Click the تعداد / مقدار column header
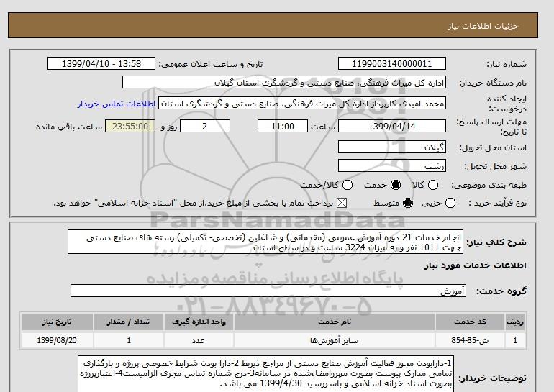 [129, 322]
